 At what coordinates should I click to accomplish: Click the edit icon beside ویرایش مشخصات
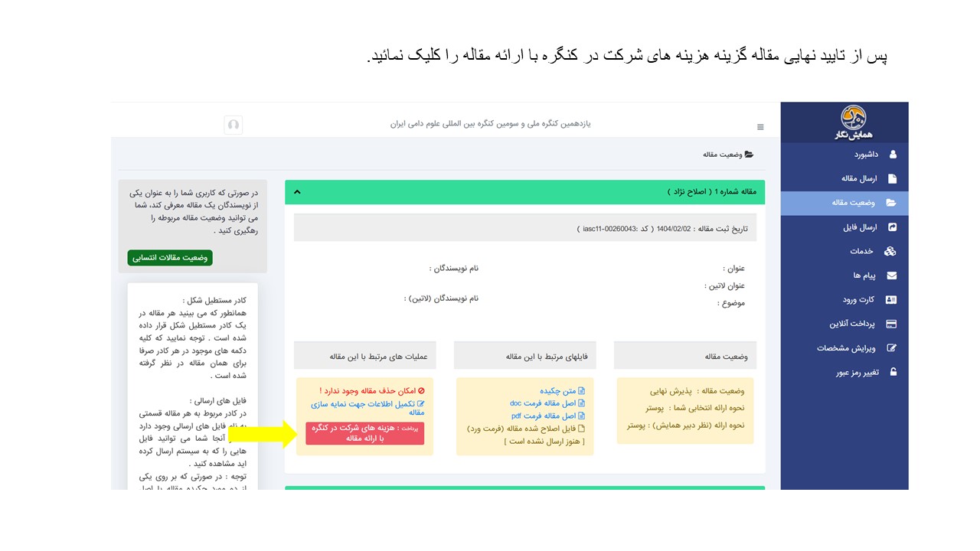[891, 348]
